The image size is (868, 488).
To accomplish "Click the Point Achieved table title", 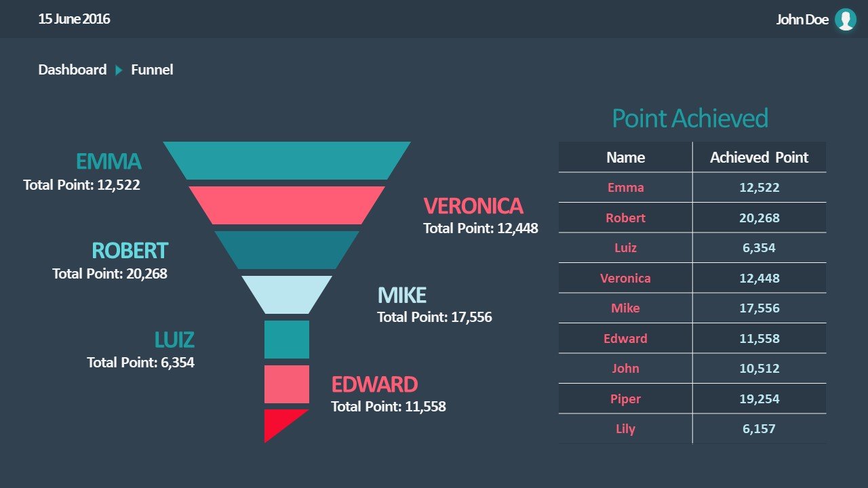I will (x=690, y=119).
